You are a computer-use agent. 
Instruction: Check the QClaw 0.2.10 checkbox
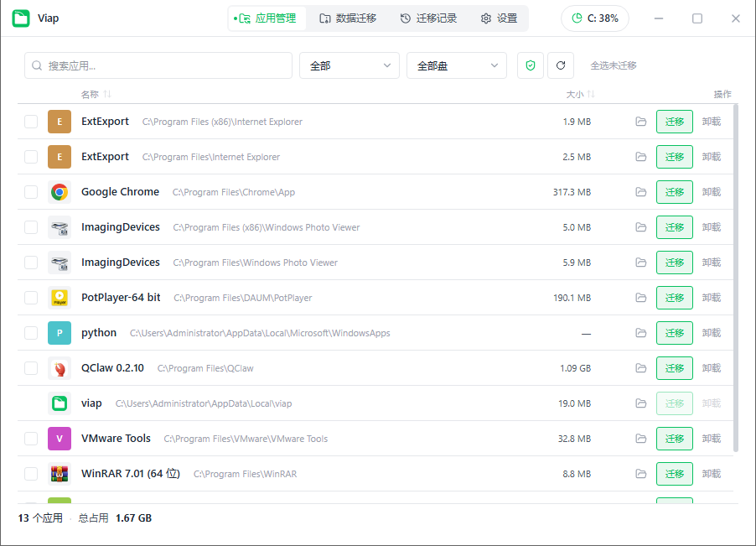[31, 368]
